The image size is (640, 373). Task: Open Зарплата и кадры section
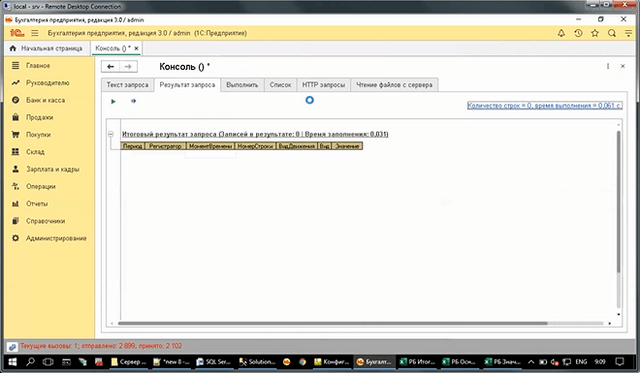click(53, 169)
